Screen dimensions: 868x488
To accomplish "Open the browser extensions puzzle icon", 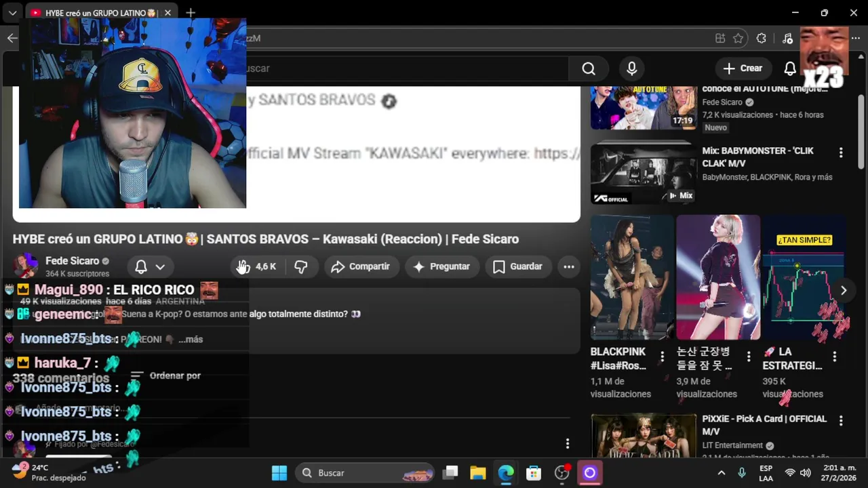I will tap(762, 39).
